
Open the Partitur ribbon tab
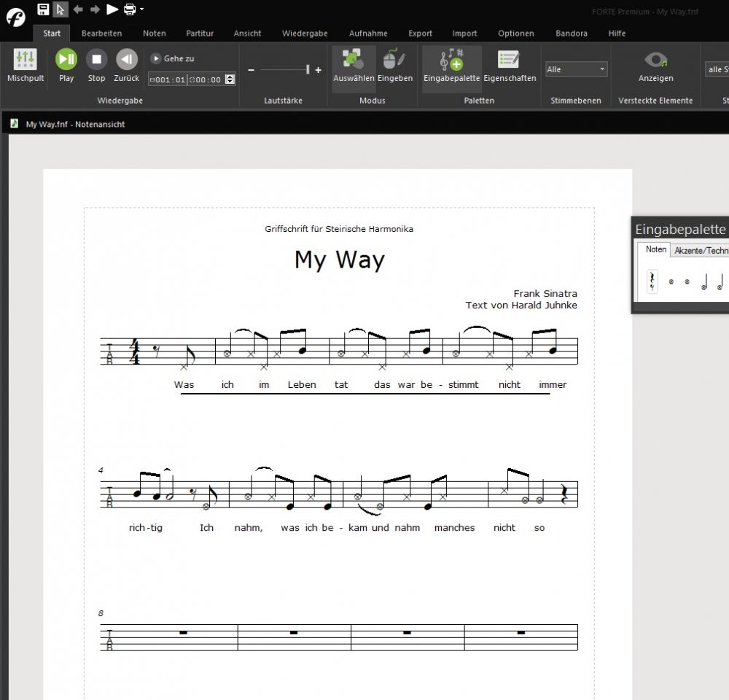(x=200, y=34)
